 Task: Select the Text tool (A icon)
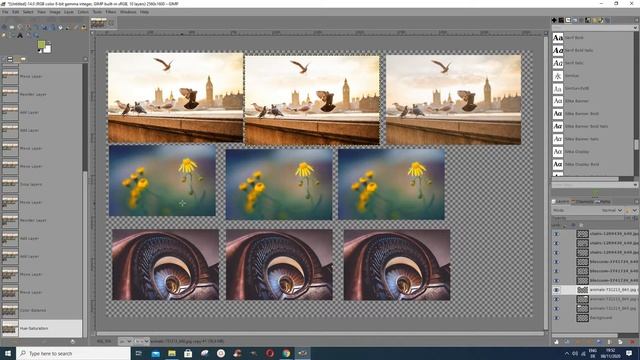pos(20,36)
